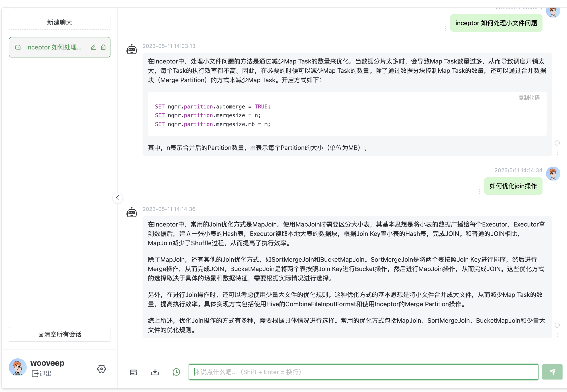Open more options for the Merge Partition answer
The height and width of the screenshot is (392, 567).
click(x=557, y=153)
